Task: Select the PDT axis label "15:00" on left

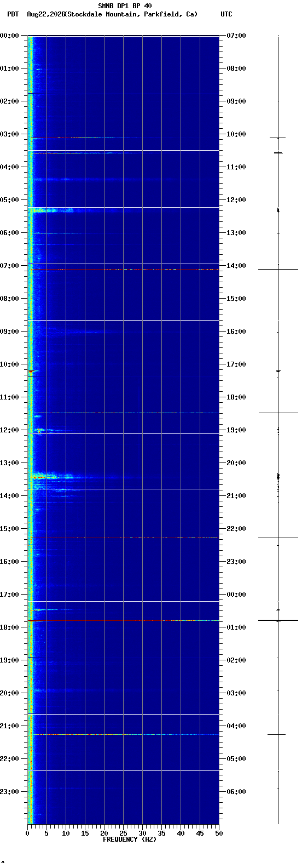Action: (9, 529)
